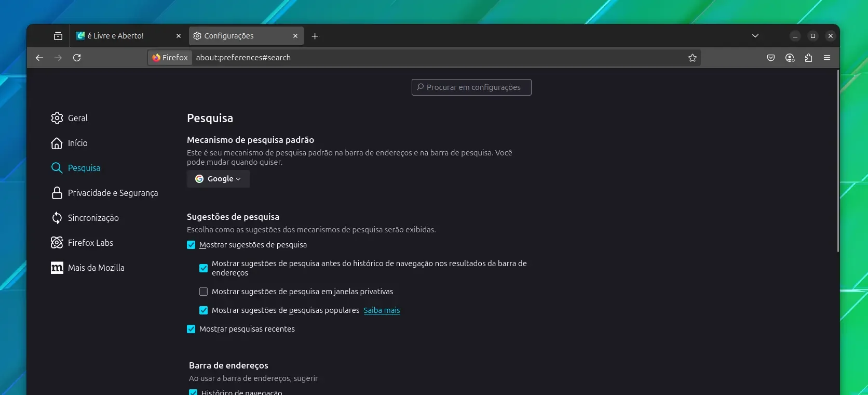Screen dimensions: 868x395
Task: Minimize the Firefox window
Action: [x=795, y=36]
